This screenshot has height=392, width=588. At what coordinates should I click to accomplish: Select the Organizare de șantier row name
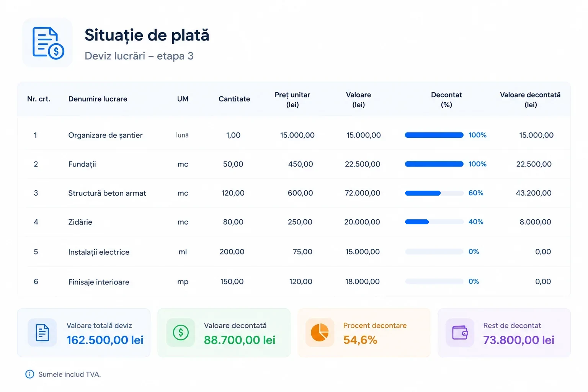point(105,135)
